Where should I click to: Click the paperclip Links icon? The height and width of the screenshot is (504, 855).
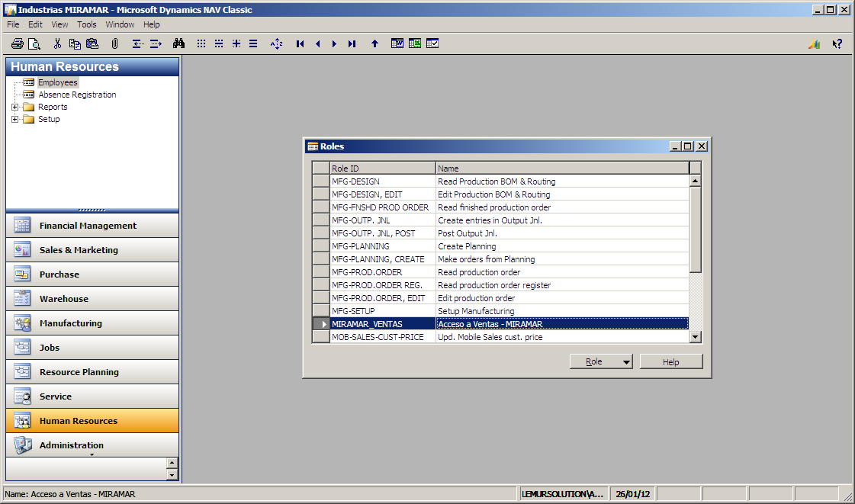(x=114, y=43)
